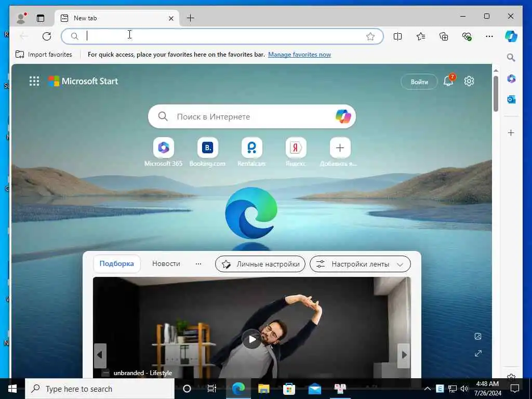Select the Подборка feed tab
This screenshot has width=532, height=399.
(117, 263)
